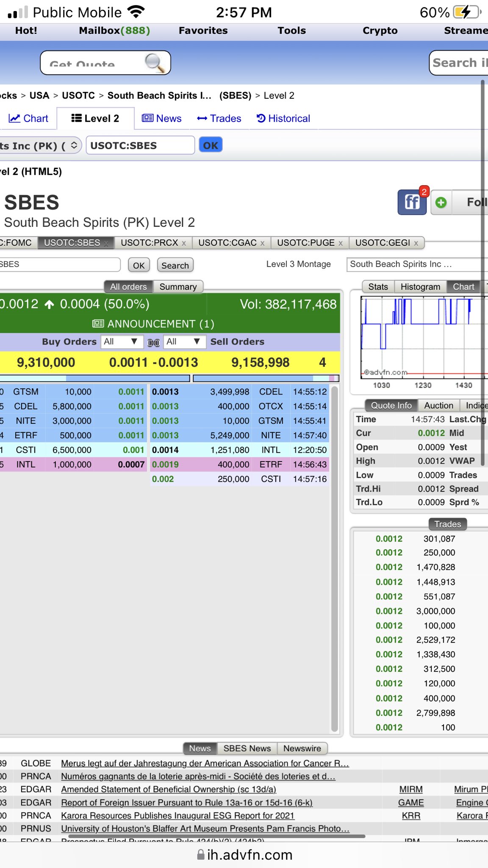
Task: Open the Historical tab
Action: point(283,118)
